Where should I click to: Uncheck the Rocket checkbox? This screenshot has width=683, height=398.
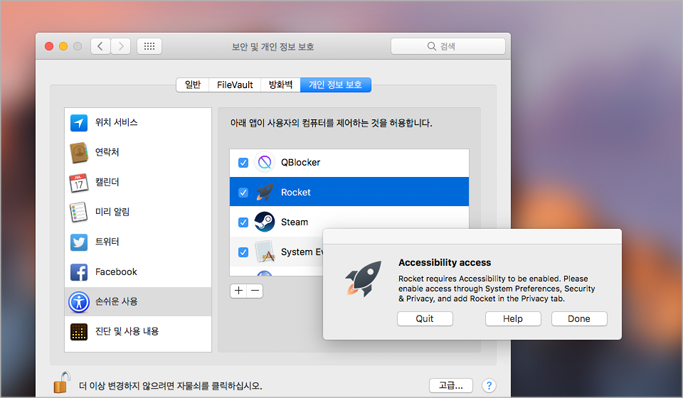click(x=243, y=192)
